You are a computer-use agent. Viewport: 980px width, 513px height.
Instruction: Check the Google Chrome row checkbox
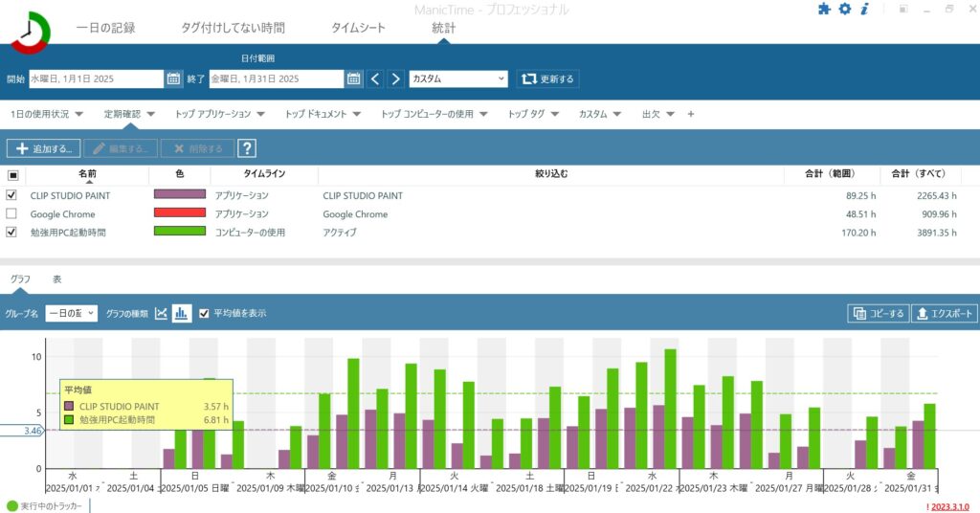pyautogui.click(x=11, y=213)
